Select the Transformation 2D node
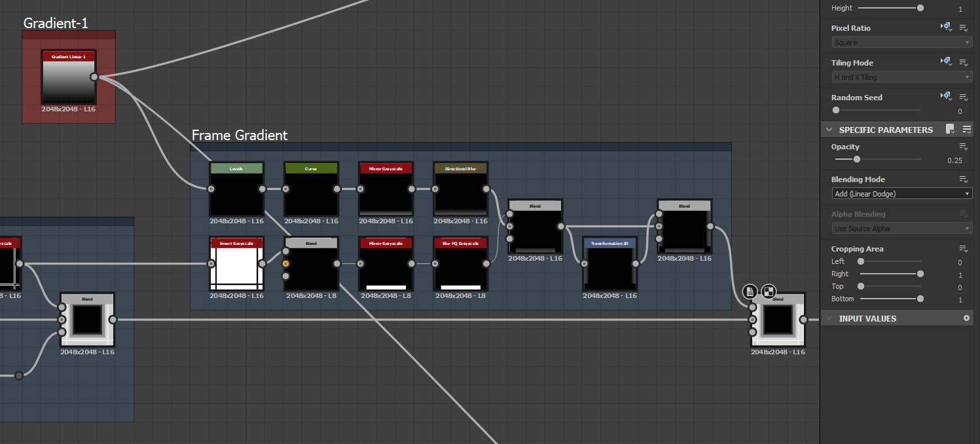The width and height of the screenshot is (980, 444). 609,264
